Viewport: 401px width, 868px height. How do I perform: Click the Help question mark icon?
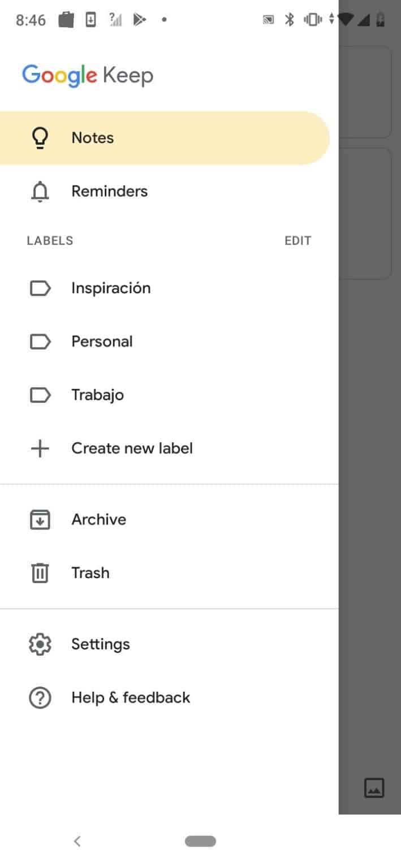click(x=40, y=697)
